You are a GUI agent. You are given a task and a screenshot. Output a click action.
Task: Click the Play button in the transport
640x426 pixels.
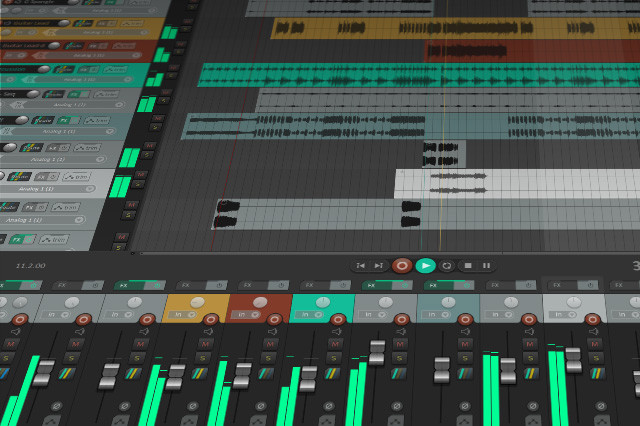tap(425, 265)
